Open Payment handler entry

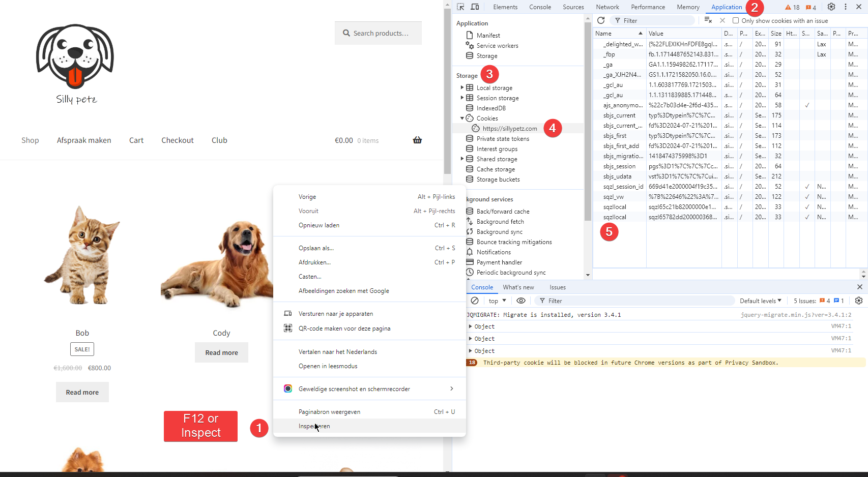499,262
